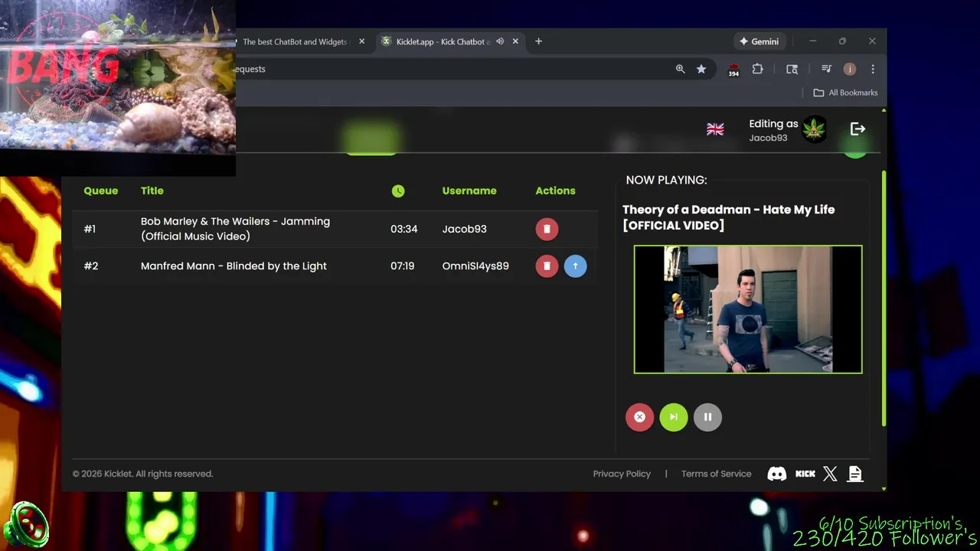Open the documentation page icon in the footer
980x551 pixels.
click(855, 474)
